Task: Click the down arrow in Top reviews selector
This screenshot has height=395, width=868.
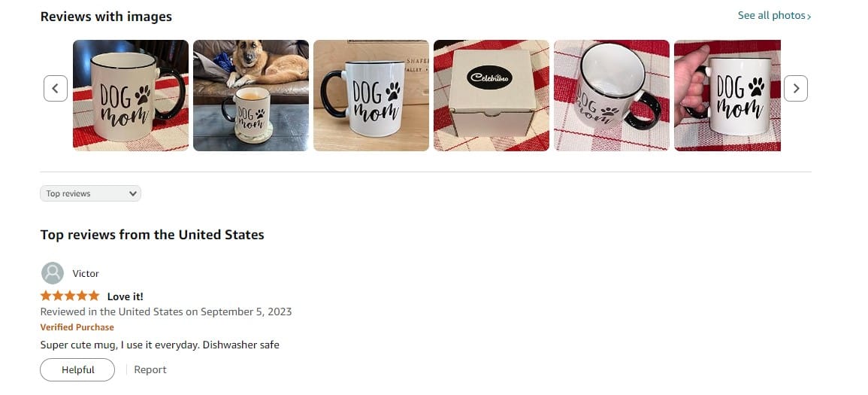Action: (x=133, y=193)
